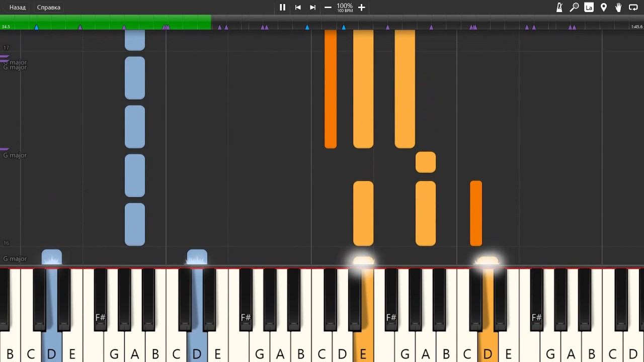Go back with Назад button
Image resolution: width=644 pixels, height=362 pixels.
[18, 8]
